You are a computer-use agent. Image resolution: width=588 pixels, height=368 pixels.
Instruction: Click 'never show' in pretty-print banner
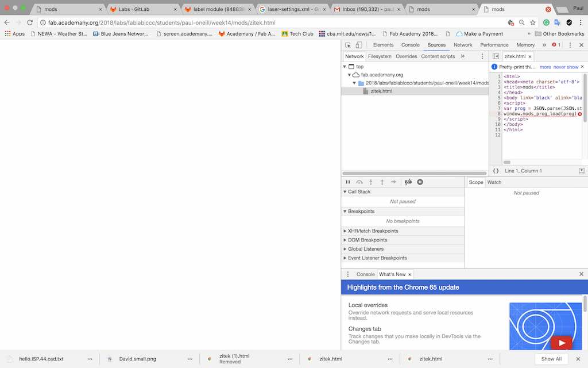tap(566, 67)
